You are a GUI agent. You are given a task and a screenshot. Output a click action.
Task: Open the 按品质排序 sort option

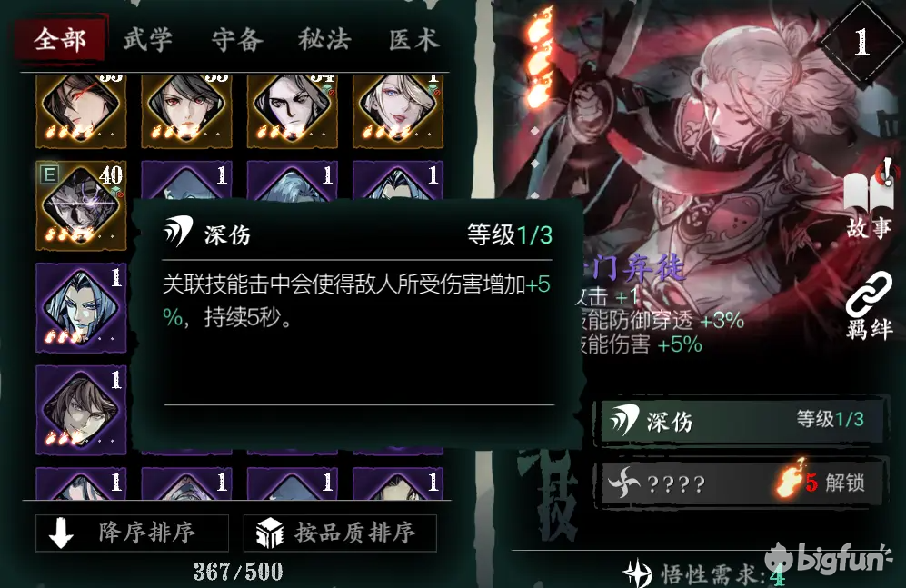click(x=341, y=533)
